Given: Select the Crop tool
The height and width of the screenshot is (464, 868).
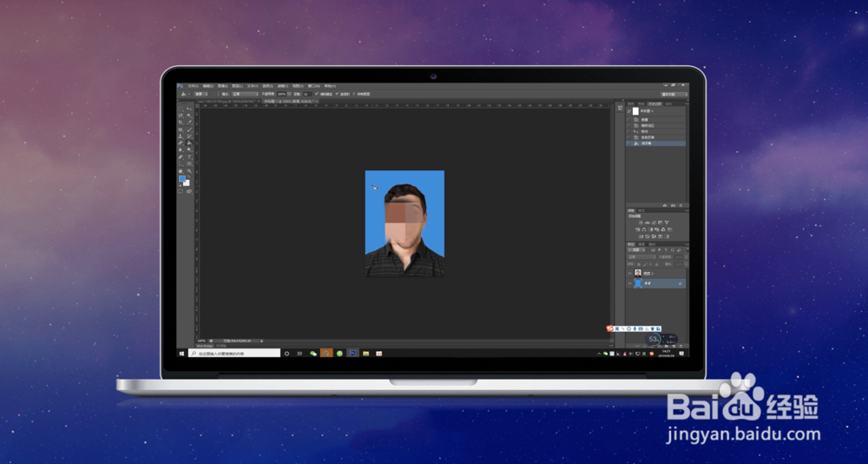Looking at the screenshot, I should (181, 122).
